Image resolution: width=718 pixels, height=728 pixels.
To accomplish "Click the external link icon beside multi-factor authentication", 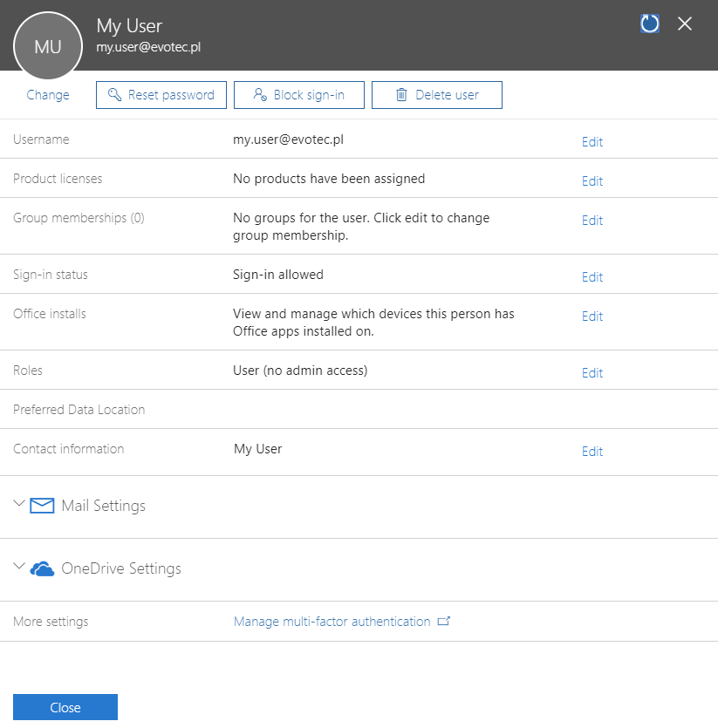I will click(445, 621).
